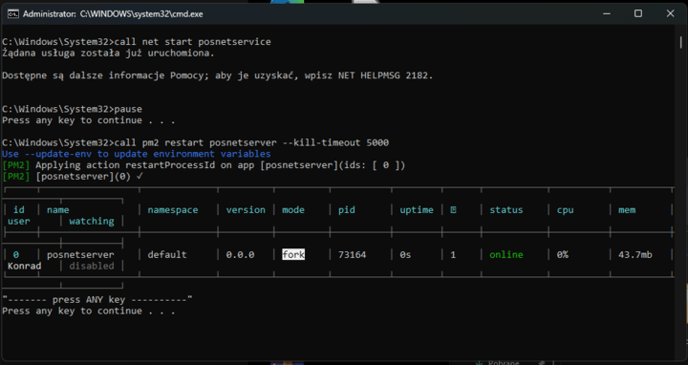Screen dimensions: 688x365
Task: Click the 'status' column header
Action: point(506,210)
